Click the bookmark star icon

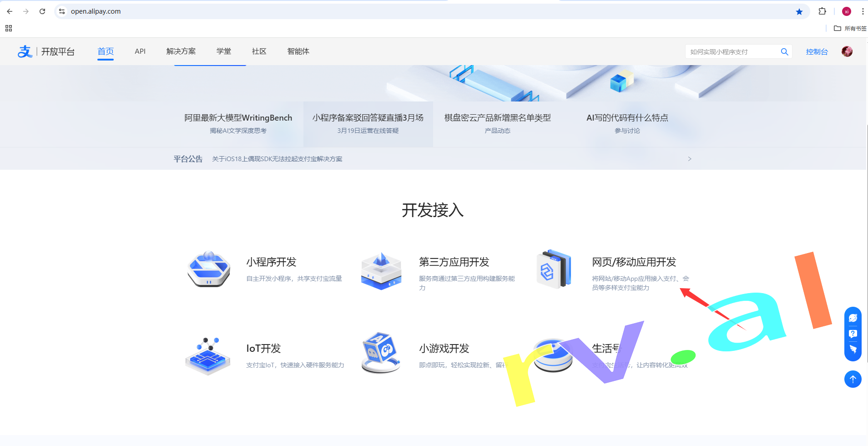tap(799, 11)
